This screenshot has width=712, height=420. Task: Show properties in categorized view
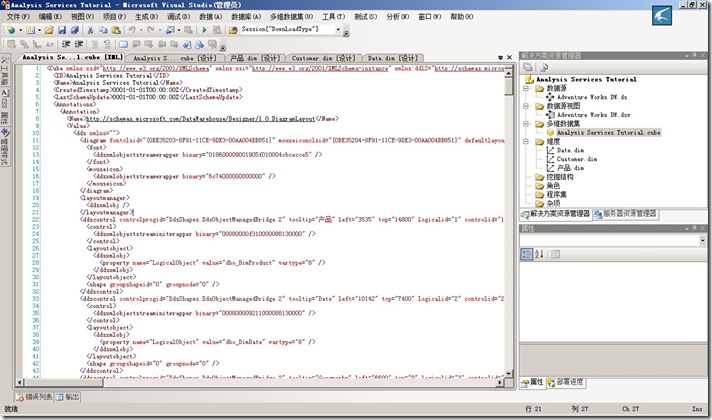526,254
